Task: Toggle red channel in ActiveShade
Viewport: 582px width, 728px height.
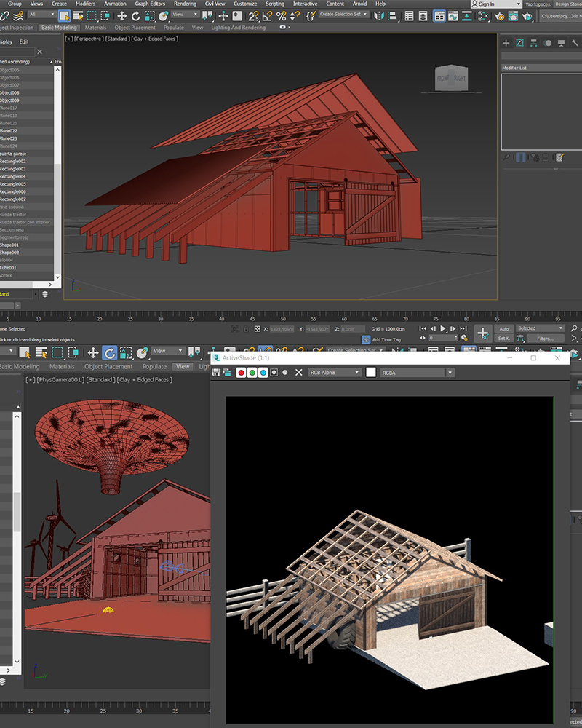Action: (241, 372)
